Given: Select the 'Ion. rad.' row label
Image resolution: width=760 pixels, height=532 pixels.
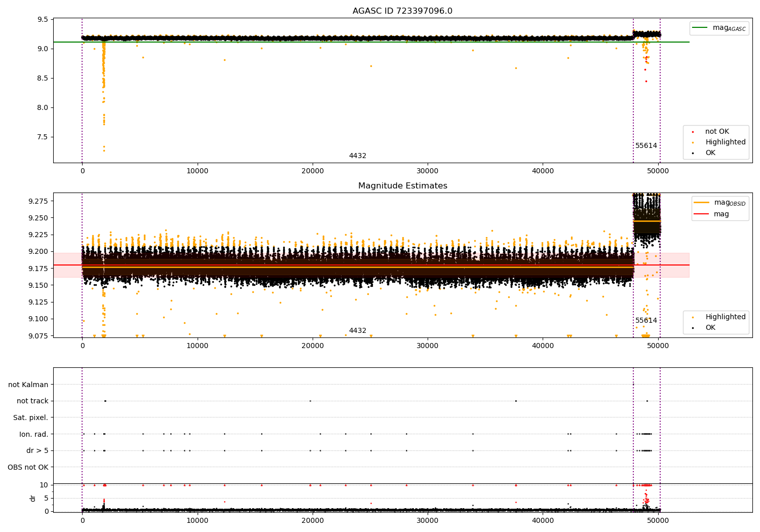Looking at the screenshot, I should (33, 434).
